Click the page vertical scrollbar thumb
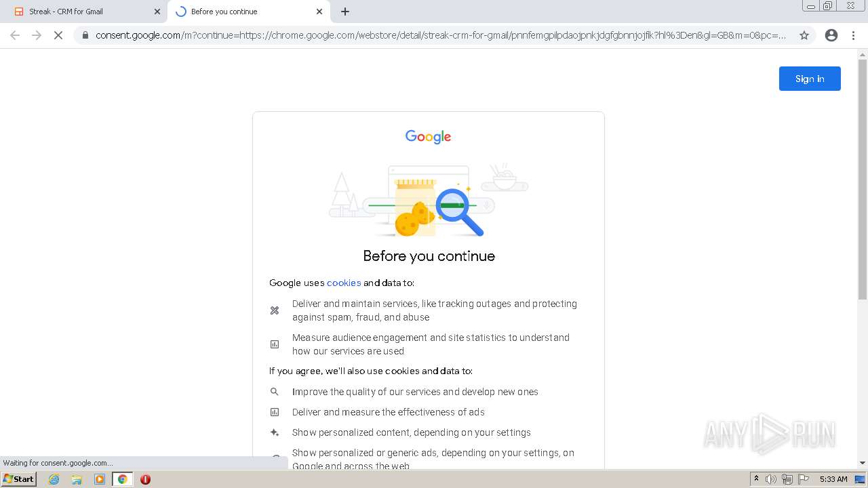 863,179
